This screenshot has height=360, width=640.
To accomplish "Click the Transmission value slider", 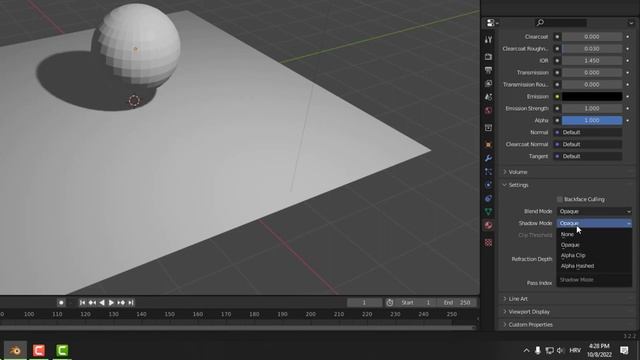I will pyautogui.click(x=592, y=73).
